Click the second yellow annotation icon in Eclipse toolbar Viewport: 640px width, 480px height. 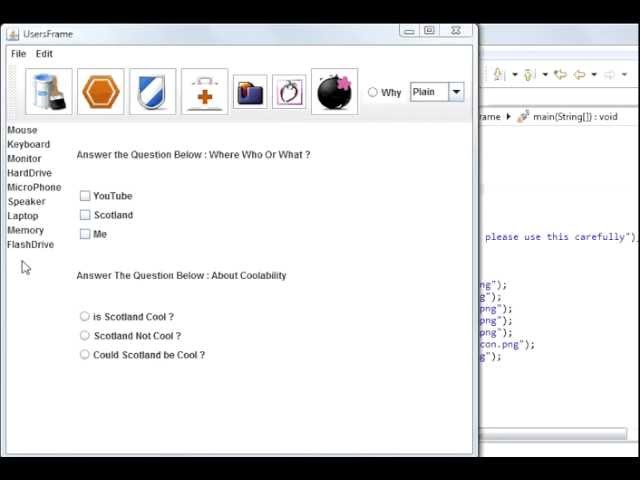[x=529, y=74]
